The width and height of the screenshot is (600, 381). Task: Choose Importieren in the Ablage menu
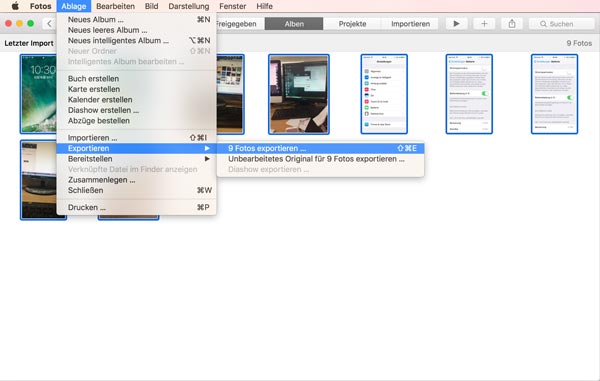pyautogui.click(x=136, y=138)
